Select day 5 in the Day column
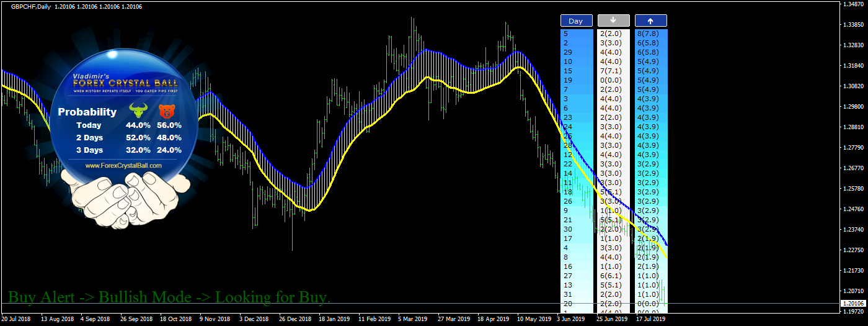 point(565,34)
